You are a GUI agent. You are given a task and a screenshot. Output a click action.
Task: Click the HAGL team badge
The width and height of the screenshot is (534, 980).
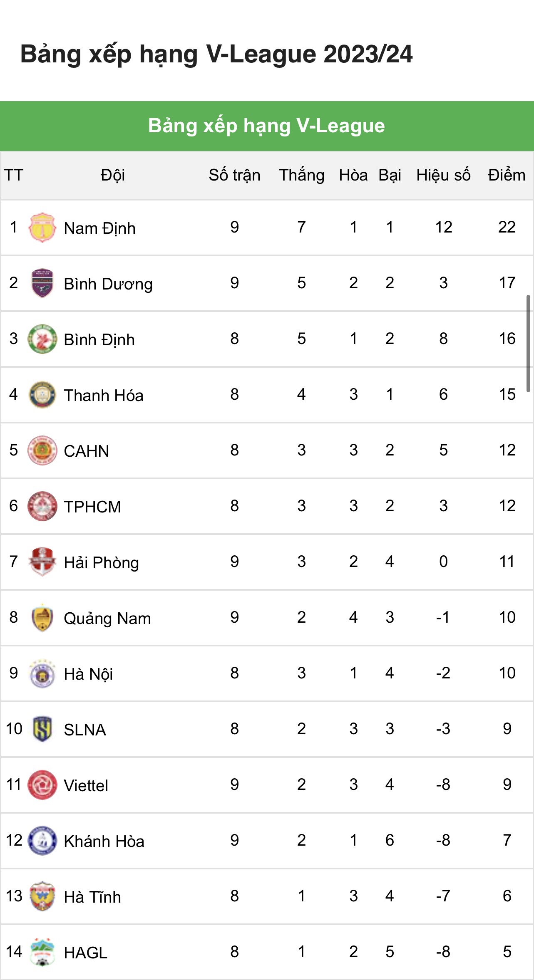42,952
